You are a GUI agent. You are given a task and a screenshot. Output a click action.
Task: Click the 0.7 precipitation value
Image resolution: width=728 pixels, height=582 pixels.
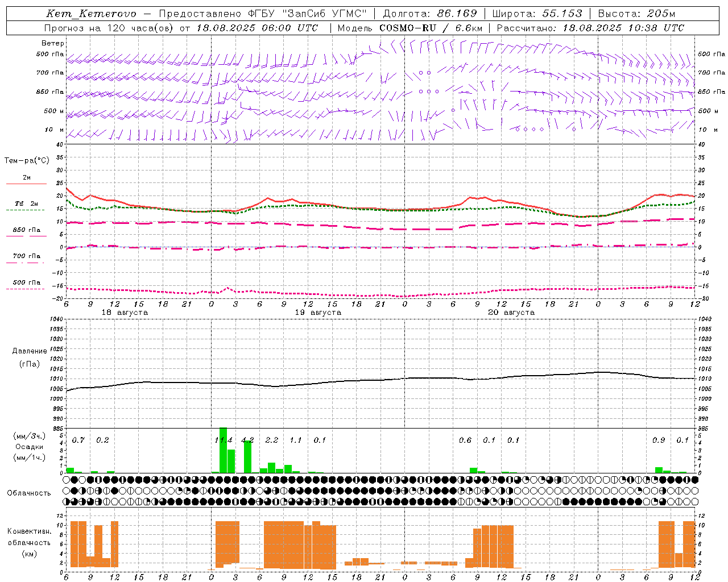coord(78,440)
